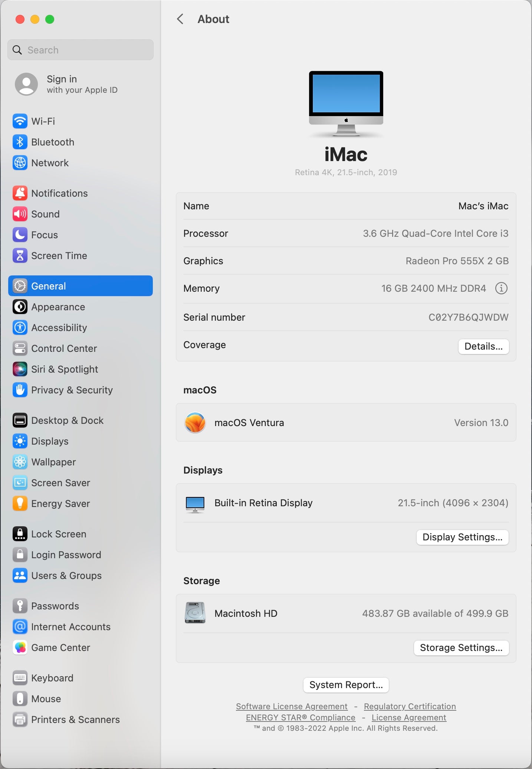Viewport: 532px width, 769px height.
Task: Select Siri & Spotlight icon
Action: 20,369
